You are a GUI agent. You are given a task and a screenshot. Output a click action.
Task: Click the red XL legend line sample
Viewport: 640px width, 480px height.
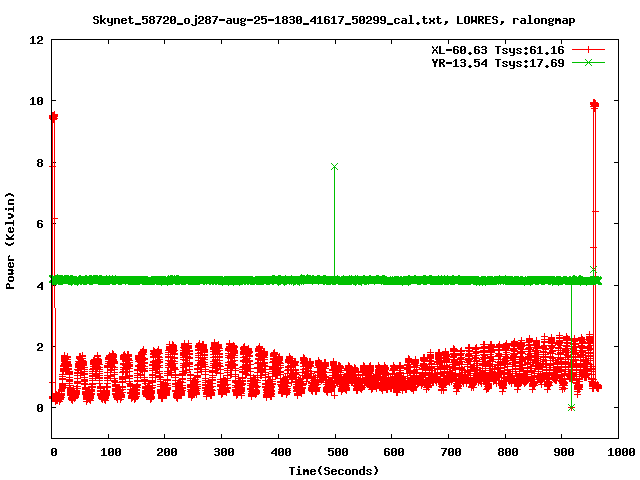[x=588, y=50]
